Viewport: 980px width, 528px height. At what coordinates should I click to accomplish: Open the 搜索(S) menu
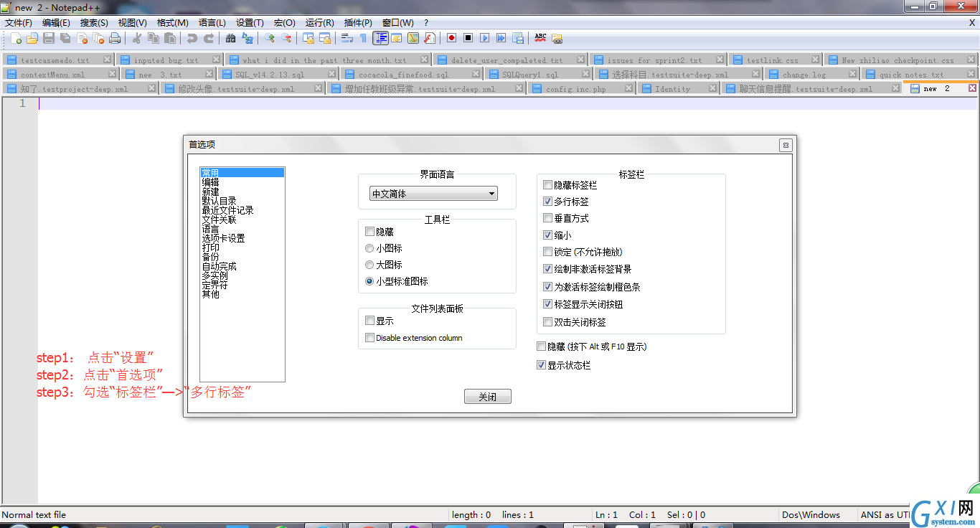(x=94, y=23)
